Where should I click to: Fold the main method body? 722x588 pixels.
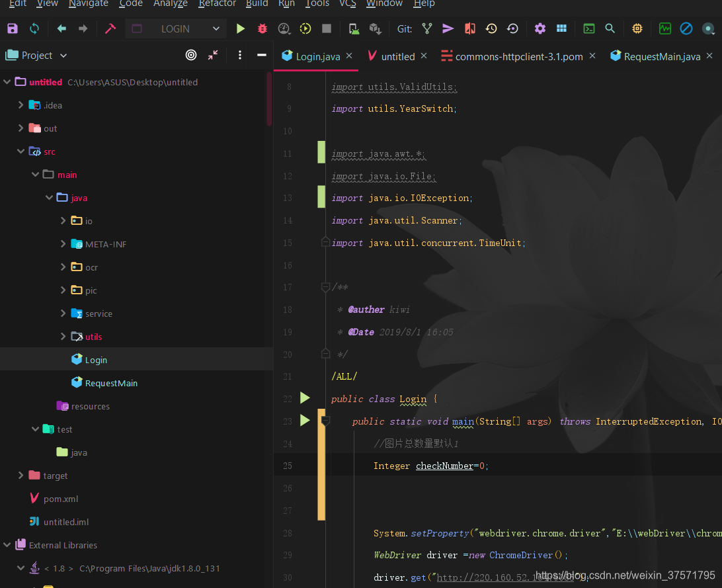click(325, 421)
